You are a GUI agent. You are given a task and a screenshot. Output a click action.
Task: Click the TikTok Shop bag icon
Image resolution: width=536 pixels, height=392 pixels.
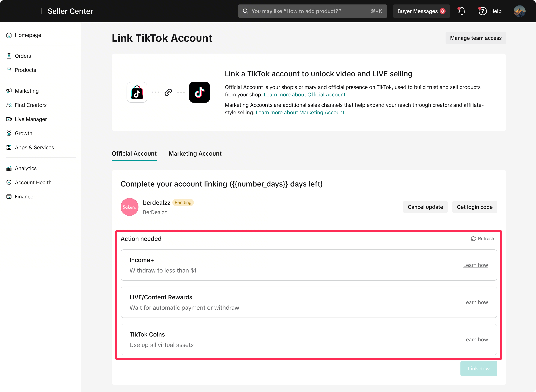point(137,92)
